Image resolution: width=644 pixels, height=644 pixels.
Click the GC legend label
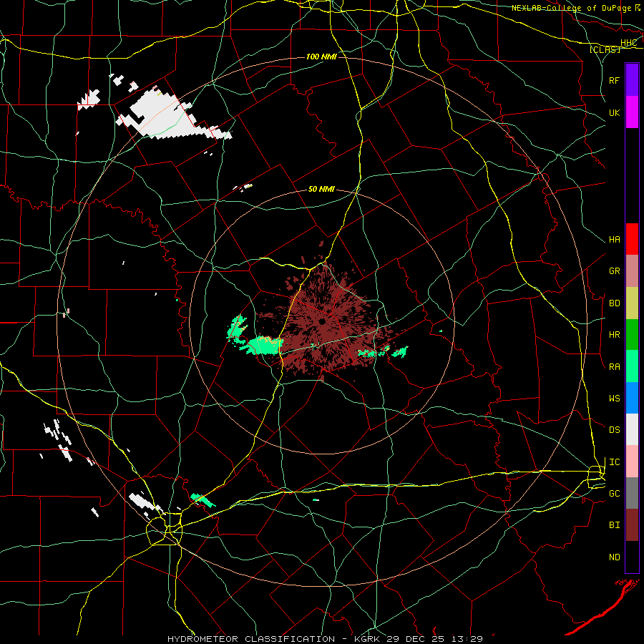615,494
